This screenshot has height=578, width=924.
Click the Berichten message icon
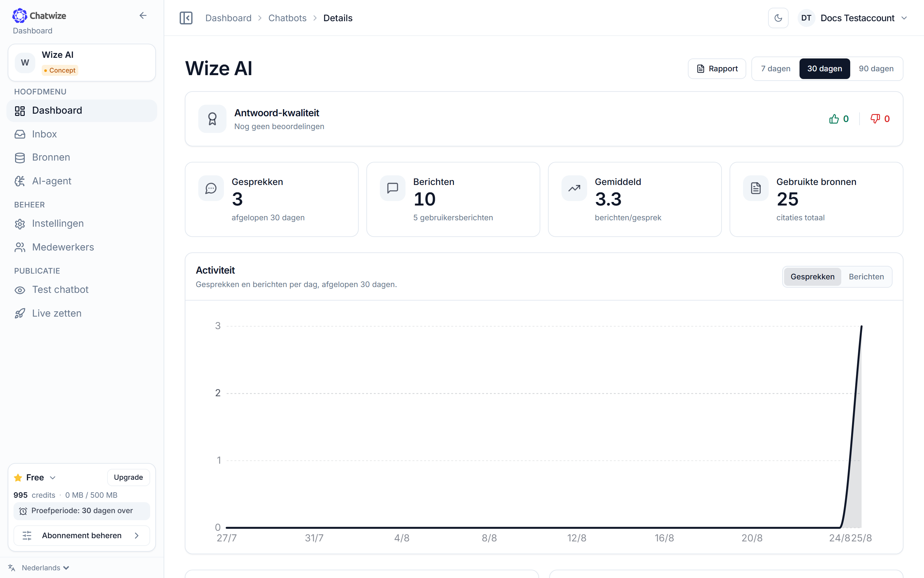click(392, 188)
